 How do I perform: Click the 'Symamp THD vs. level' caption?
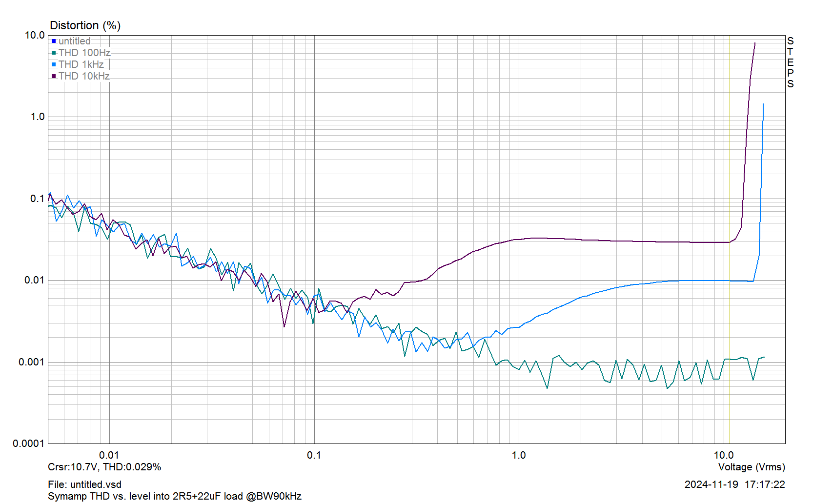[x=175, y=496]
